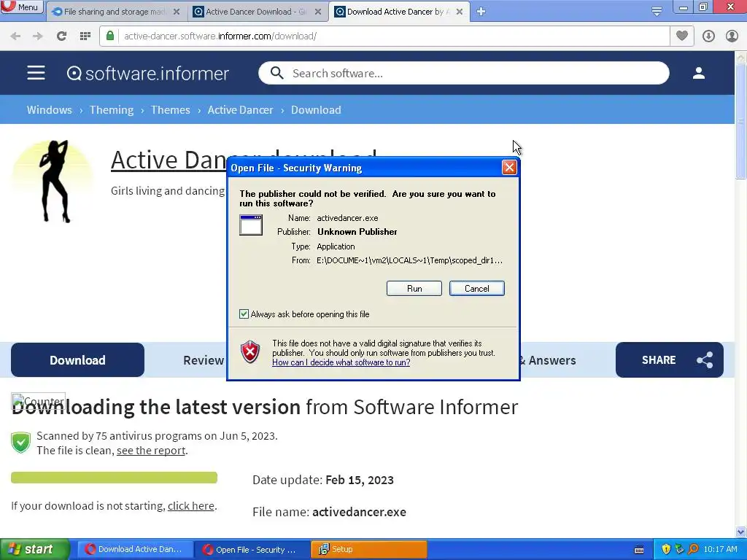Close the Active Dancer Download tab

(318, 12)
